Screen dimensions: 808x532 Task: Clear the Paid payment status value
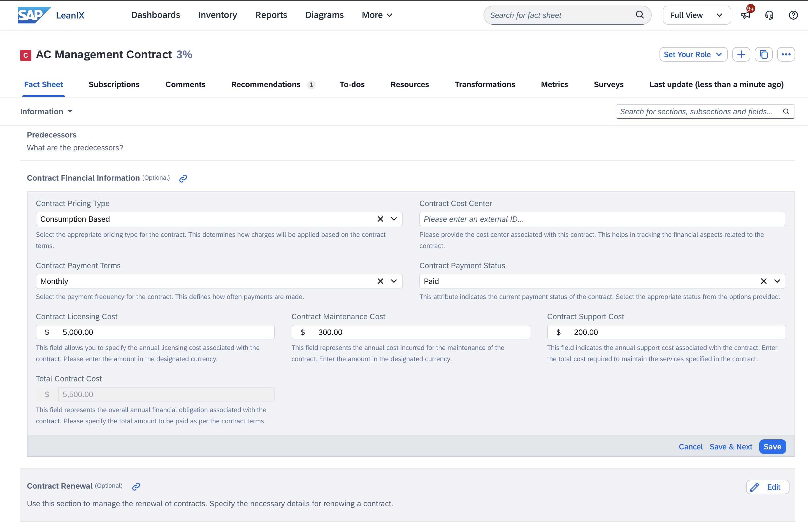pyautogui.click(x=763, y=281)
